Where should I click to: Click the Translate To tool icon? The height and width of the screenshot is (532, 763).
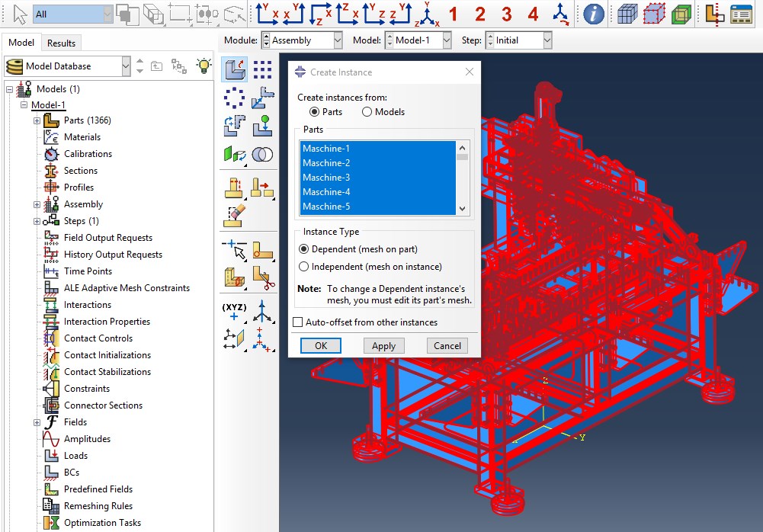pyautogui.click(x=263, y=126)
